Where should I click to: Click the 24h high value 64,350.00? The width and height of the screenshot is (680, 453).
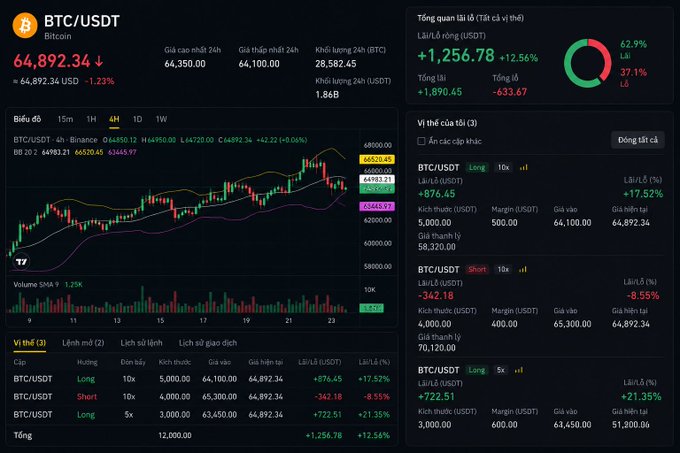(x=185, y=64)
